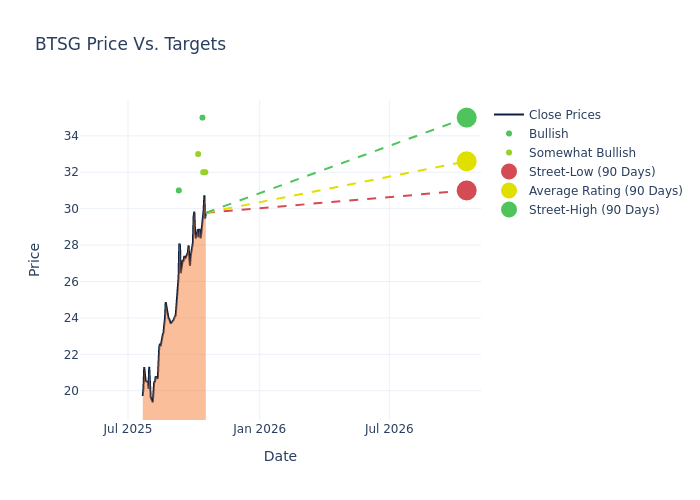Toggle the Average Rating (90 Days) legend entry
Screen dimensions: 700x500
605,191
